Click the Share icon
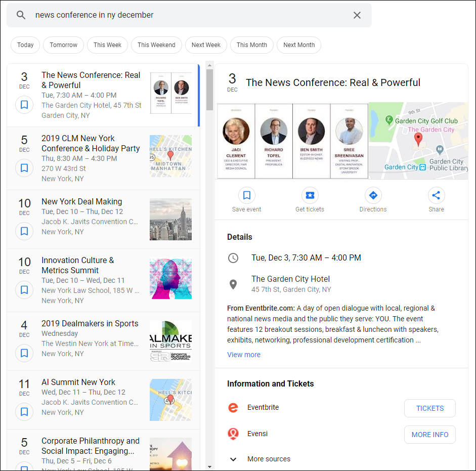 pos(436,195)
